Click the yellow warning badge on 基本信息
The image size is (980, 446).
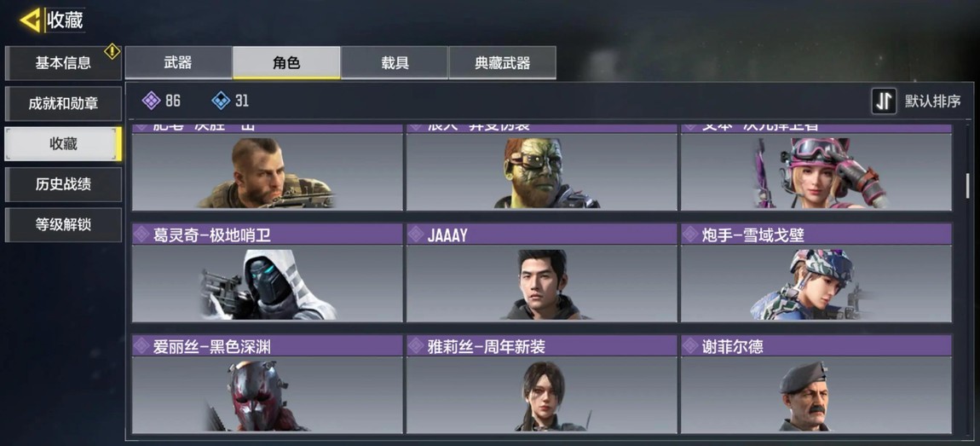click(x=112, y=51)
